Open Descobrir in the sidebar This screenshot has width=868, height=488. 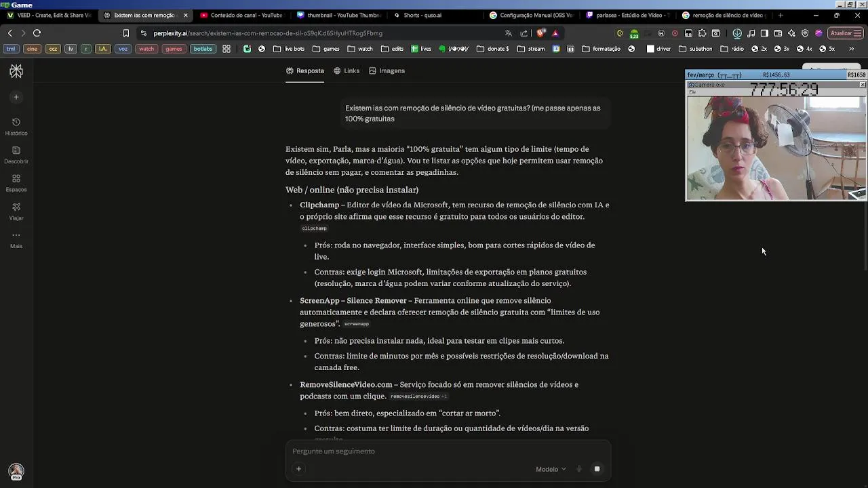(16, 155)
